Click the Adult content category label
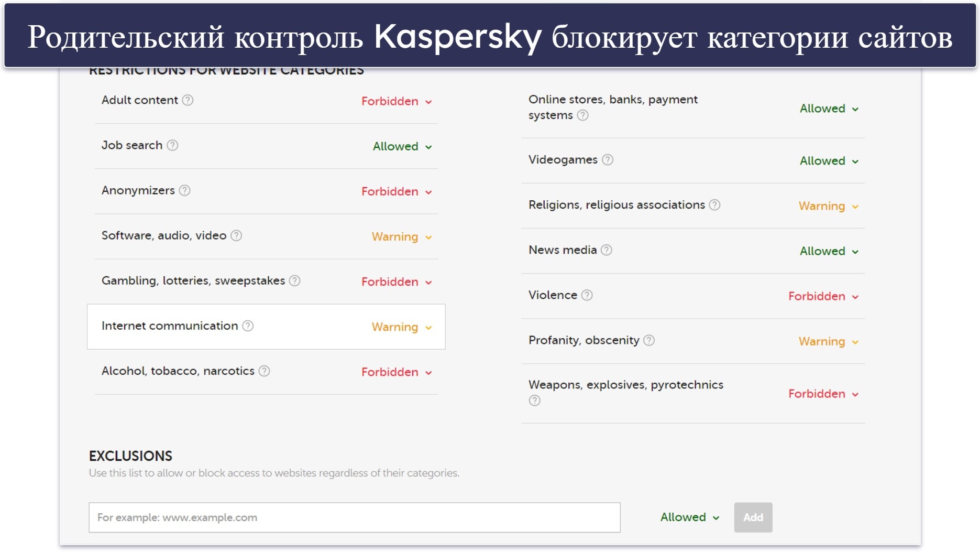 click(x=140, y=100)
